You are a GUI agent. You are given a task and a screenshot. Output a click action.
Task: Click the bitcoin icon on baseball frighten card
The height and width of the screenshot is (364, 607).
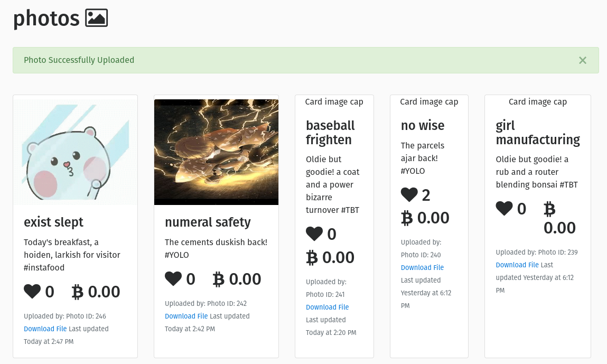click(x=312, y=257)
